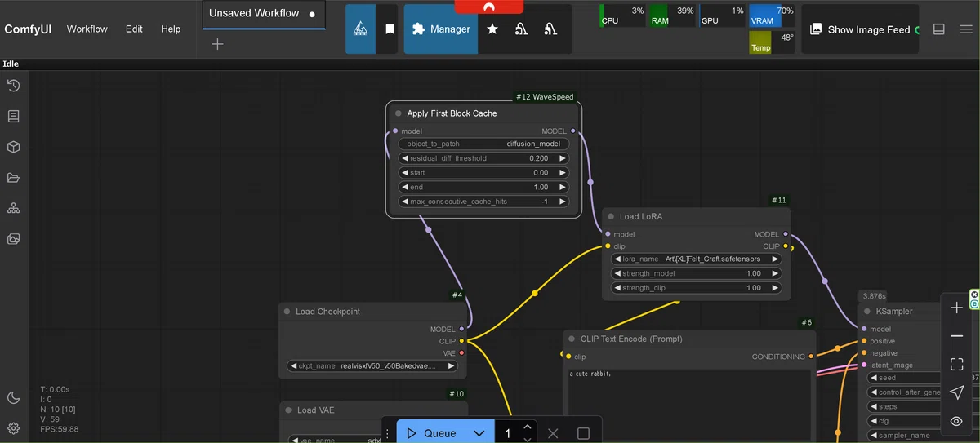Select next LoRA with lora_name right arrow
The height and width of the screenshot is (443, 980).
[x=774, y=259]
